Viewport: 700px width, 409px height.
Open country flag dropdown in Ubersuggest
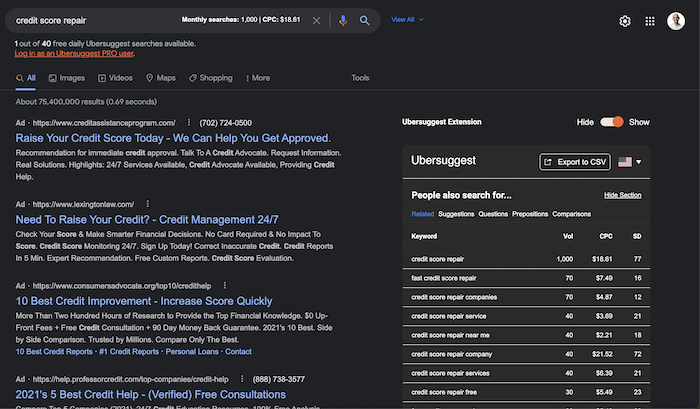[629, 162]
